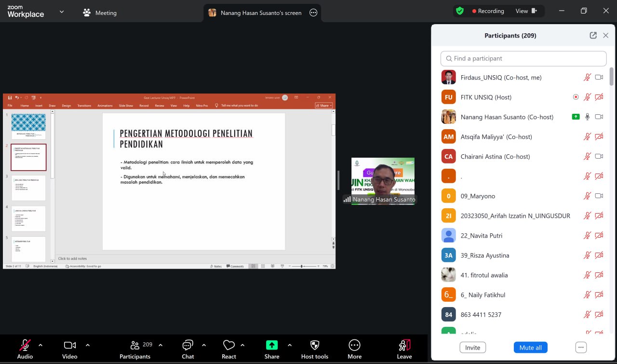Open the View layout menu
Image resolution: width=617 pixels, height=364 pixels.
click(x=526, y=11)
